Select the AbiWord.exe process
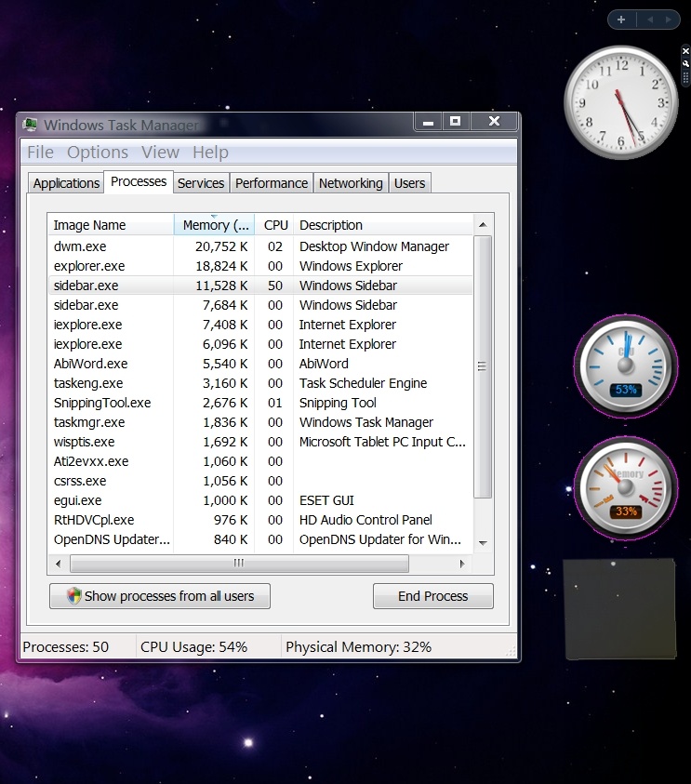The image size is (691, 784). coord(260,364)
